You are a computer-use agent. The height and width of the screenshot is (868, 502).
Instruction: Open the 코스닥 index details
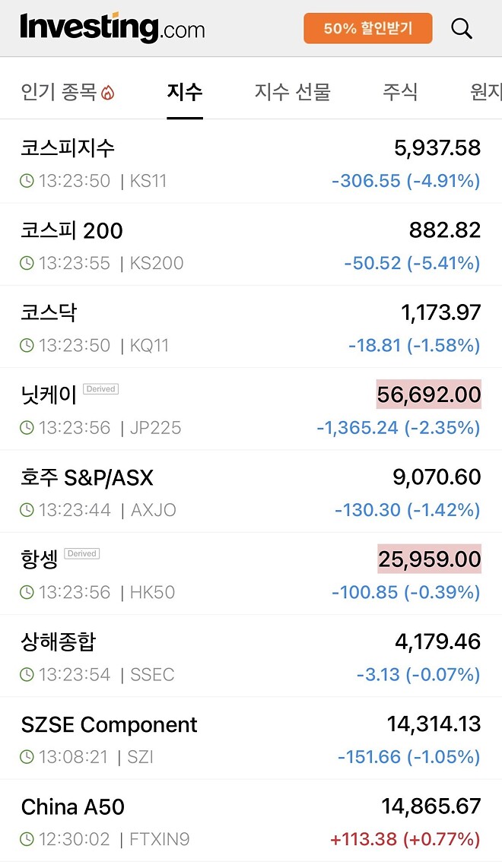[50, 312]
